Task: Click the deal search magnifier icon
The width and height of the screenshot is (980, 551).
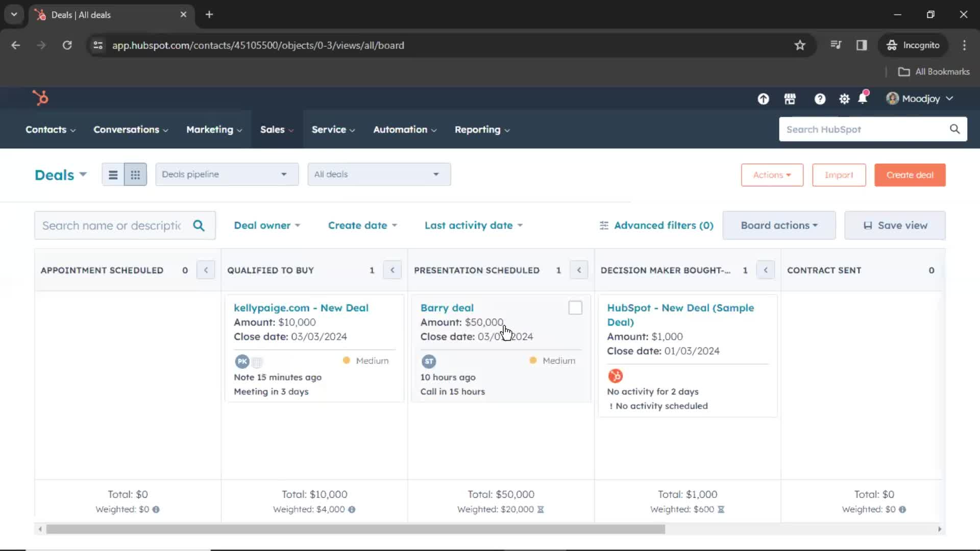Action: point(199,226)
